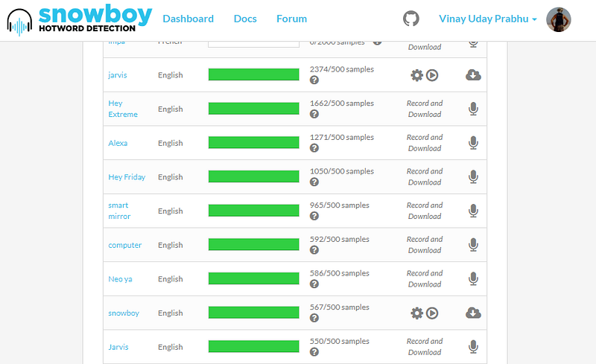Screen dimensions: 596x364
Task: Open the lowercase jarvis hotword link
Action: pos(118,75)
